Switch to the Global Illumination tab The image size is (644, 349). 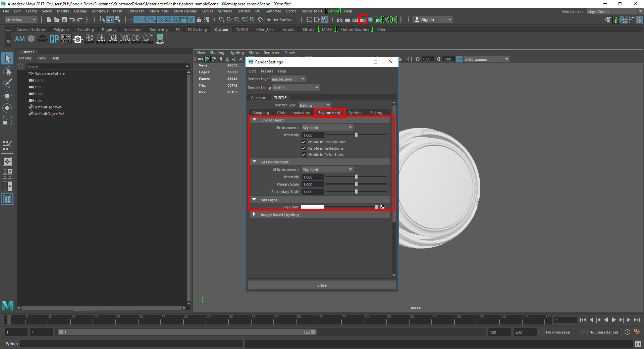293,113
